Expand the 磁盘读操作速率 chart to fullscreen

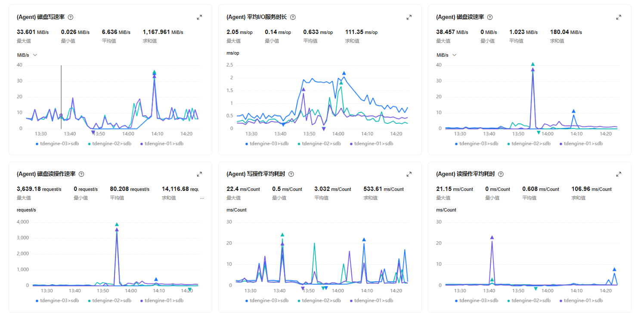coord(199,174)
